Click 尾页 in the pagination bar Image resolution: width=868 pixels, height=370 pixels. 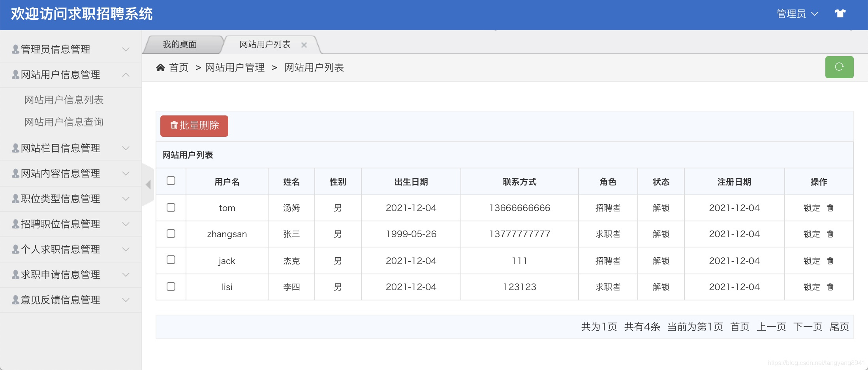[x=839, y=327]
